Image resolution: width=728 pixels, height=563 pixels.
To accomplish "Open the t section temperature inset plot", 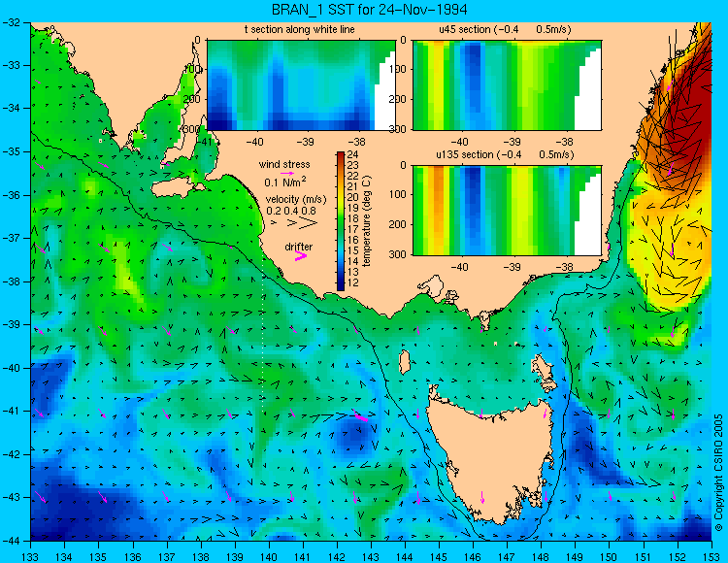I will pyautogui.click(x=301, y=85).
